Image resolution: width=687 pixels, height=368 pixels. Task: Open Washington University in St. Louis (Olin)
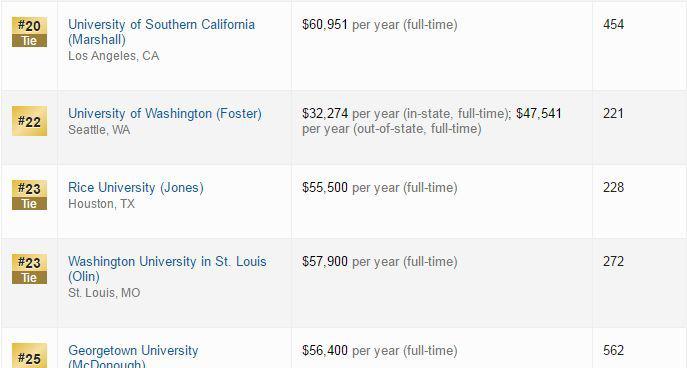click(x=167, y=269)
